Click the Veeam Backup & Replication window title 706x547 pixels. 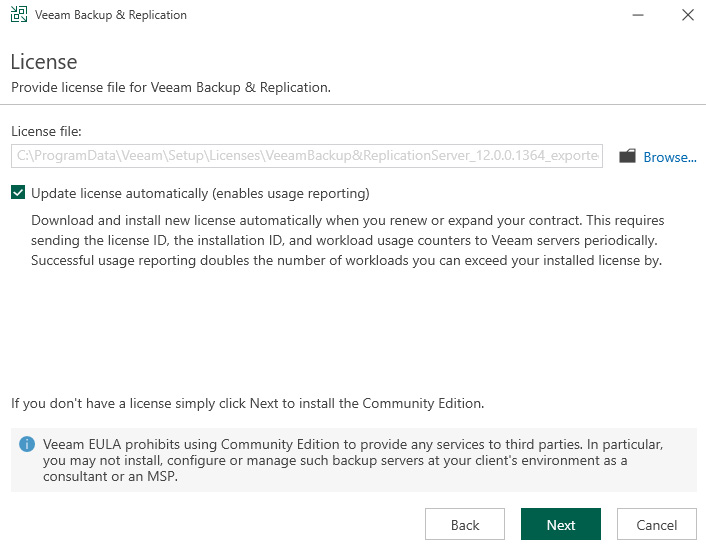click(111, 15)
